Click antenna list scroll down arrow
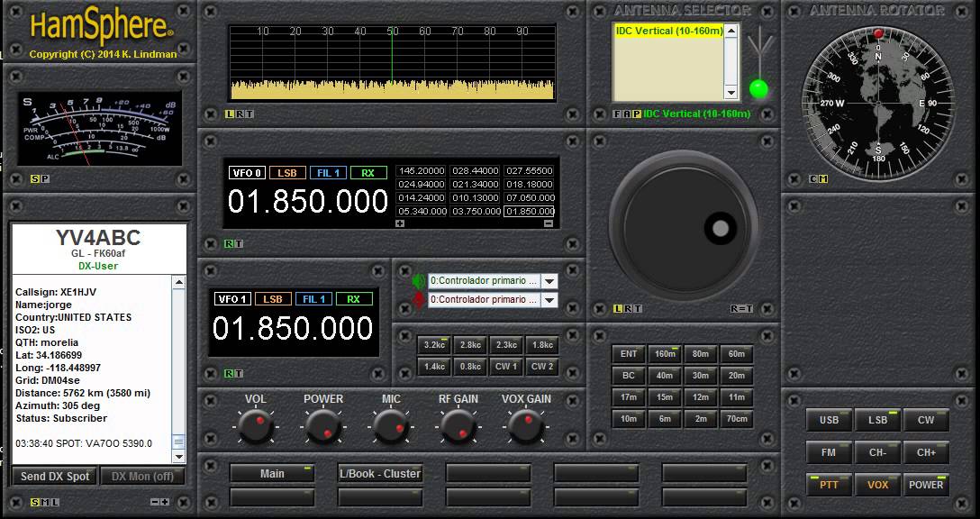The image size is (980, 519). [730, 93]
